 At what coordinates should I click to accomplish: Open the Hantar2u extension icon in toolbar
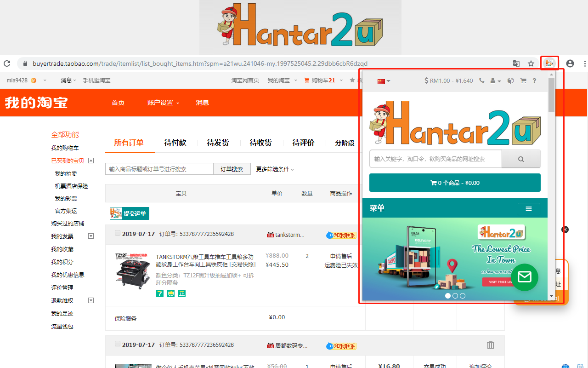[x=549, y=63]
